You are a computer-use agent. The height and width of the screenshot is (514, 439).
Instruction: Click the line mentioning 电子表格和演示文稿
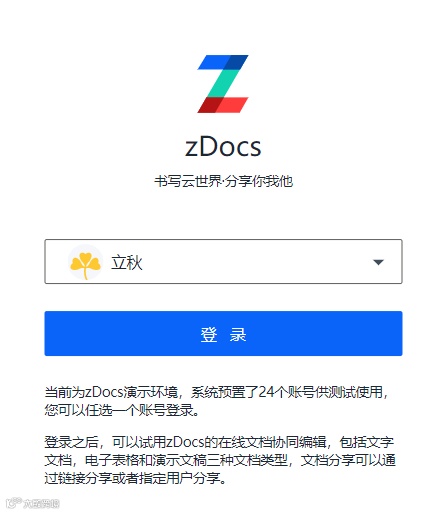(x=220, y=460)
